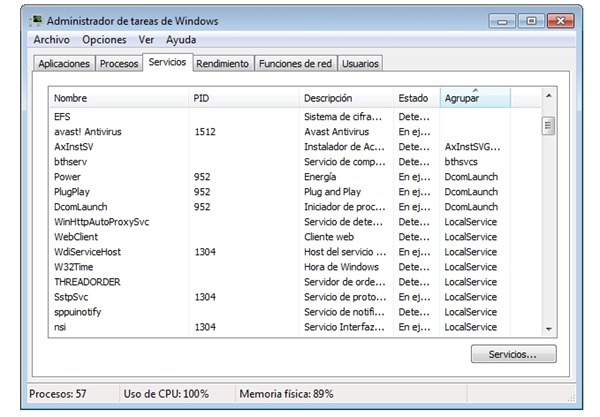Screen dimensions: 600x417
Task: Maximize the Task Manager window
Action: pos(531,21)
